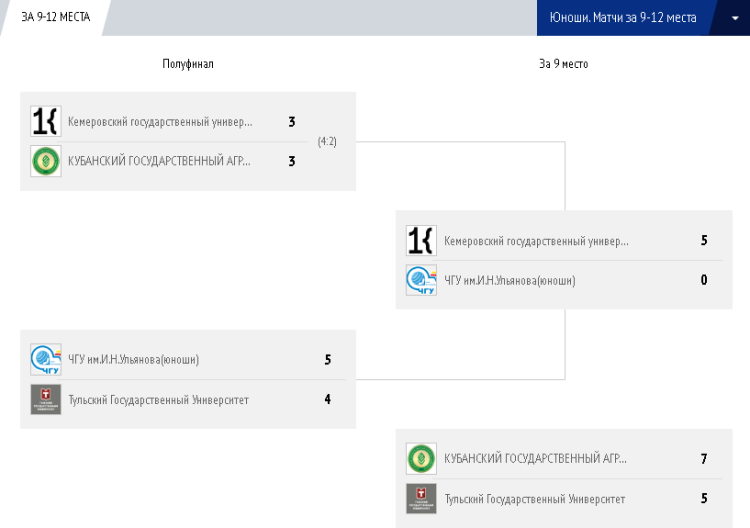Click the Kemerovo university logo in the semifinal

tap(46, 122)
